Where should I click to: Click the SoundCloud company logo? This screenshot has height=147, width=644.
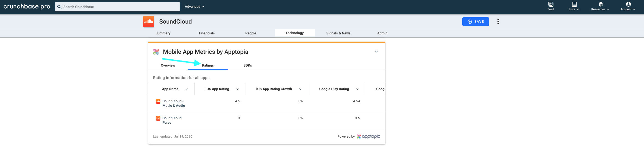149,22
